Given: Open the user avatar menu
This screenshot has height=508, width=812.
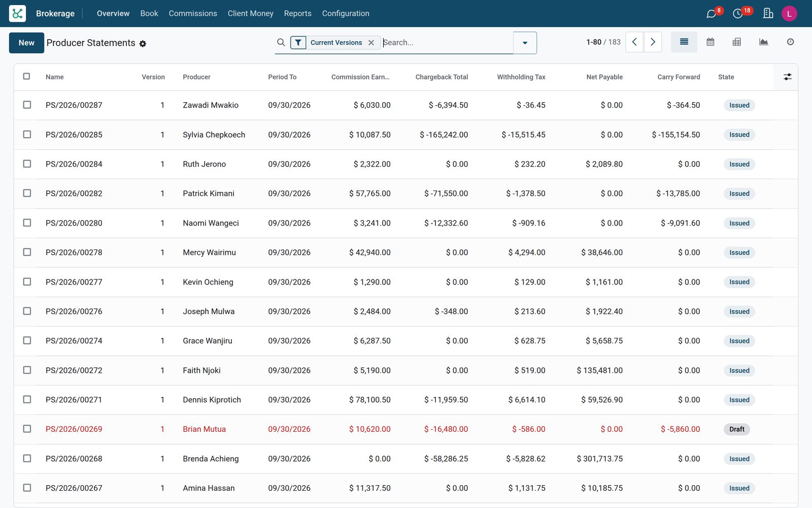Looking at the screenshot, I should coord(789,14).
